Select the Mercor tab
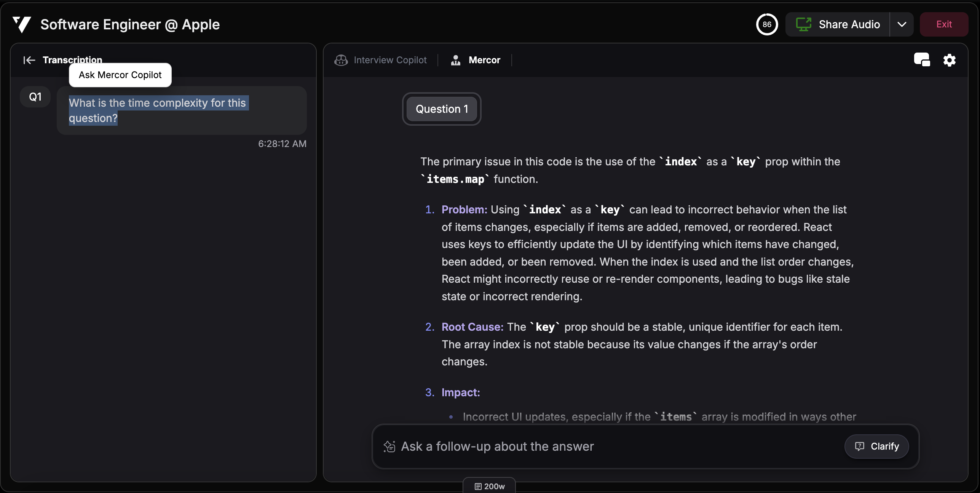Viewport: 980px width, 493px height. [484, 60]
